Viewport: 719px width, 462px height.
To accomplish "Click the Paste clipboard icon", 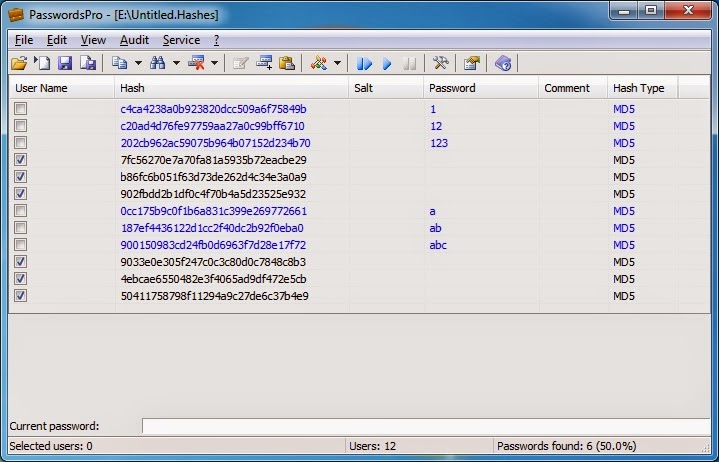I will click(x=287, y=63).
